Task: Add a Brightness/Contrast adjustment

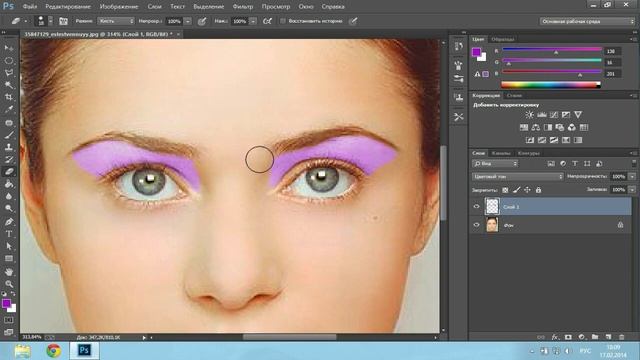Action: tap(529, 115)
